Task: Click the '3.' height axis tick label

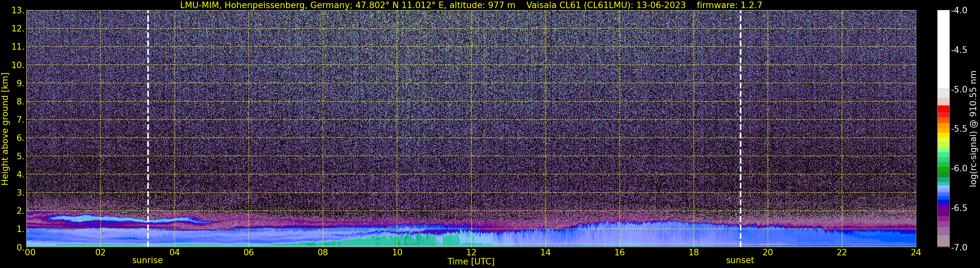Action: [x=20, y=192]
